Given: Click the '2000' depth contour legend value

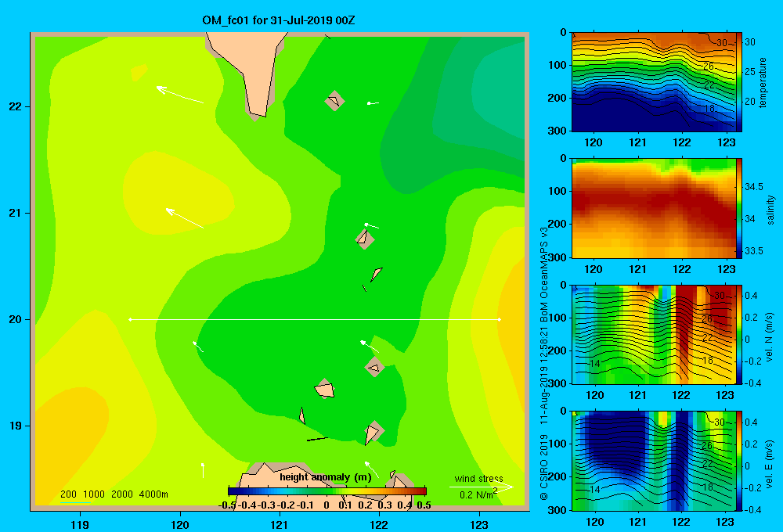Looking at the screenshot, I should click(122, 494).
